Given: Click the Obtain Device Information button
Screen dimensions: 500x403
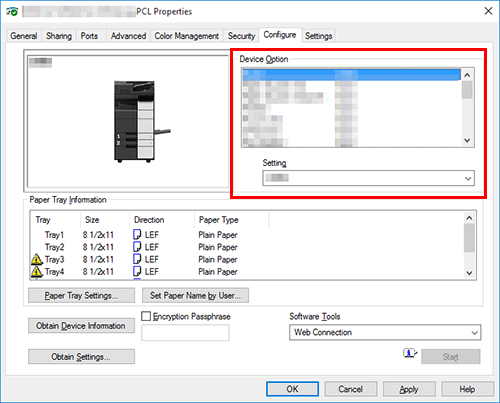Looking at the screenshot, I should pos(81,326).
